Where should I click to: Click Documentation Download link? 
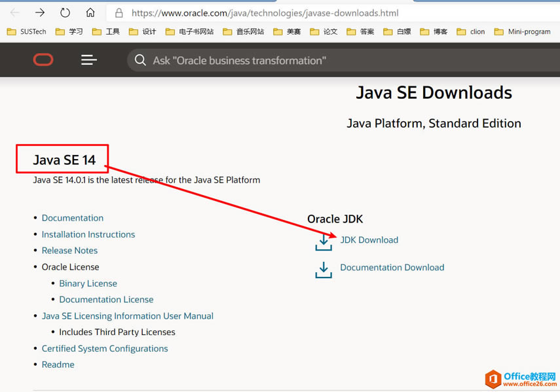pyautogui.click(x=392, y=267)
